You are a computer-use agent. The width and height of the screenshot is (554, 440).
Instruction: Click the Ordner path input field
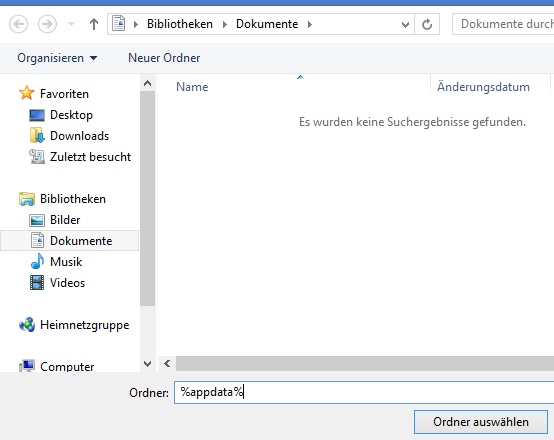364,392
